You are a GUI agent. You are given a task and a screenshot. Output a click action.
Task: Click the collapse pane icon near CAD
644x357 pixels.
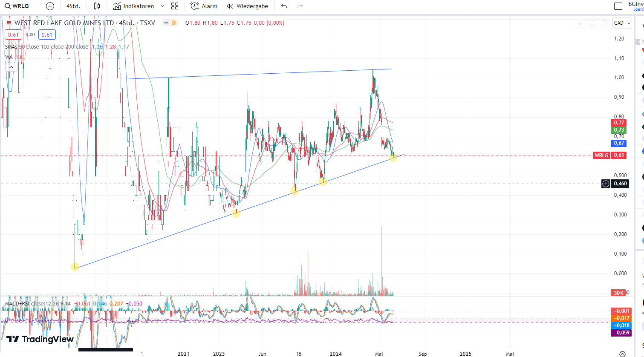(592, 23)
